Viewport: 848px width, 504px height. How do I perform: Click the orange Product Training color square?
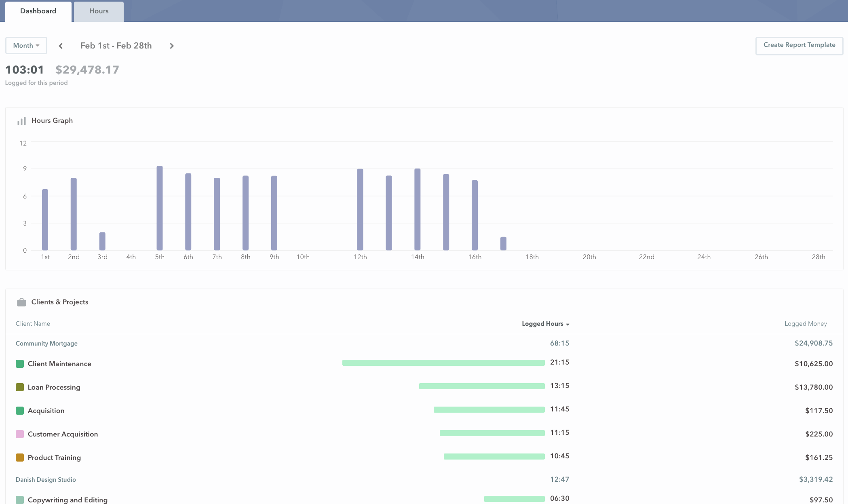point(20,458)
